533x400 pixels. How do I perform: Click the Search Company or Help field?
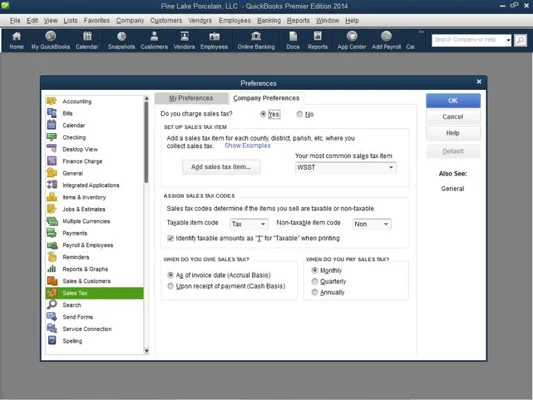[x=468, y=40]
